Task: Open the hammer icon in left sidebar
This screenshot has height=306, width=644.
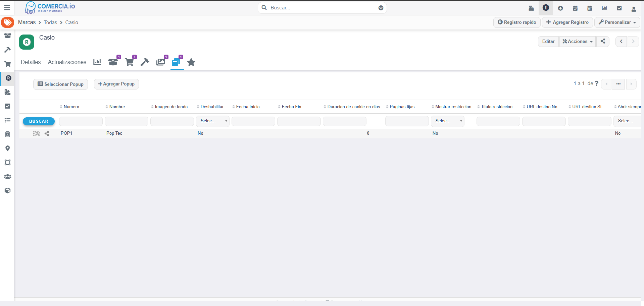Action: coord(7,50)
